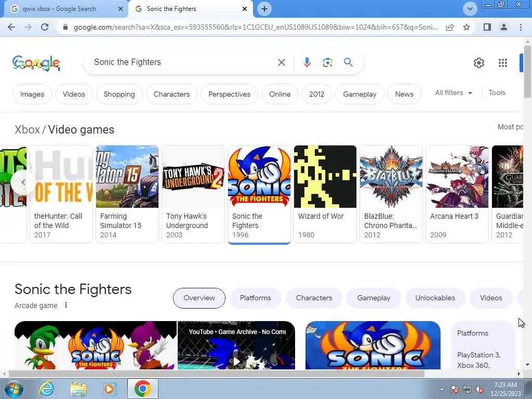
Task: Select the Perspectives filter
Action: 229,94
